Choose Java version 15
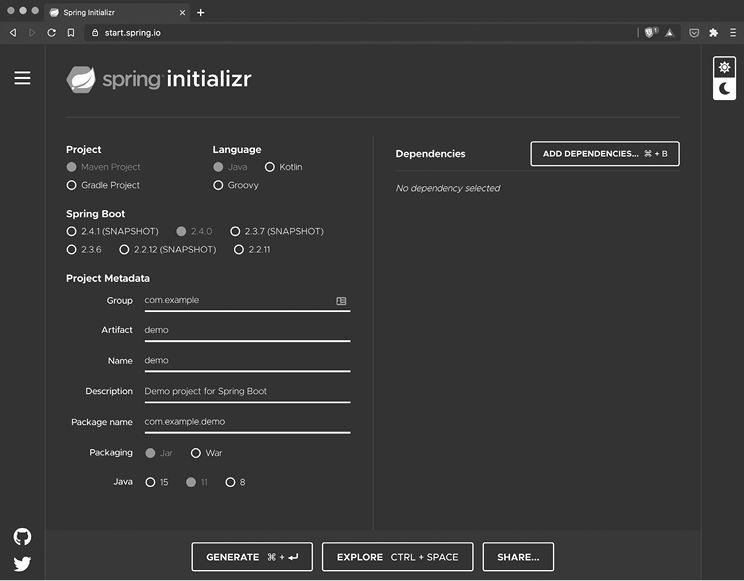The height and width of the screenshot is (581, 744). pyautogui.click(x=150, y=482)
